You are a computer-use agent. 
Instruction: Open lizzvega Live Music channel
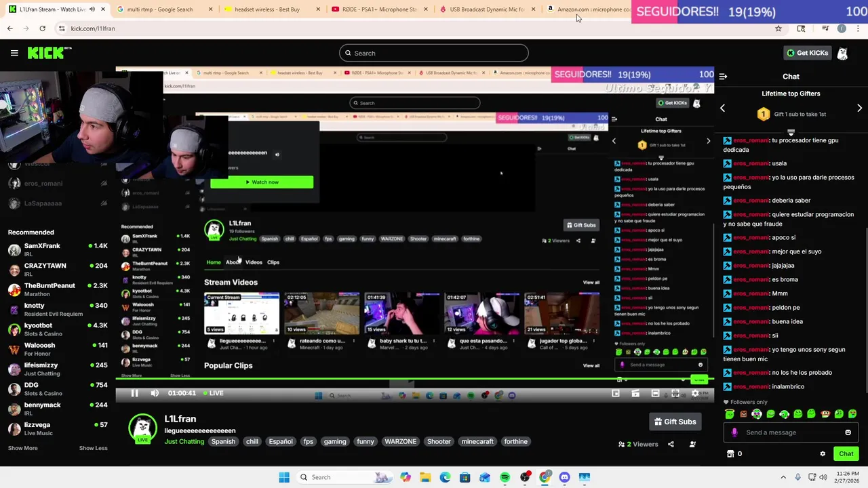point(58,428)
